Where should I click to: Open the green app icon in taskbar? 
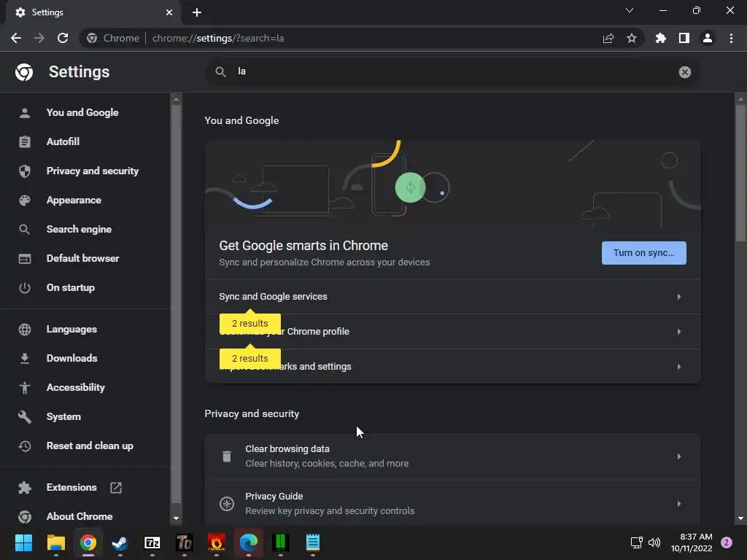(280, 542)
